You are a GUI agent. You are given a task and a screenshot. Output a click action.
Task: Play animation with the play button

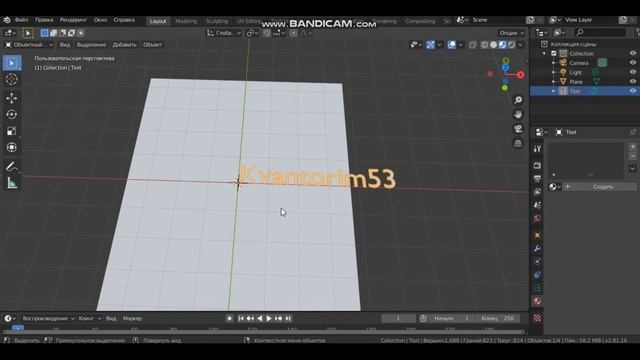269,318
